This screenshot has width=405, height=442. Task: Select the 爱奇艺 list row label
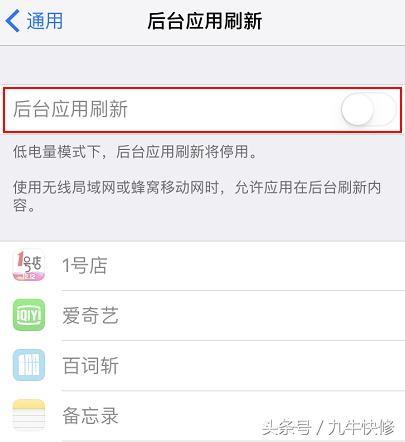(90, 315)
